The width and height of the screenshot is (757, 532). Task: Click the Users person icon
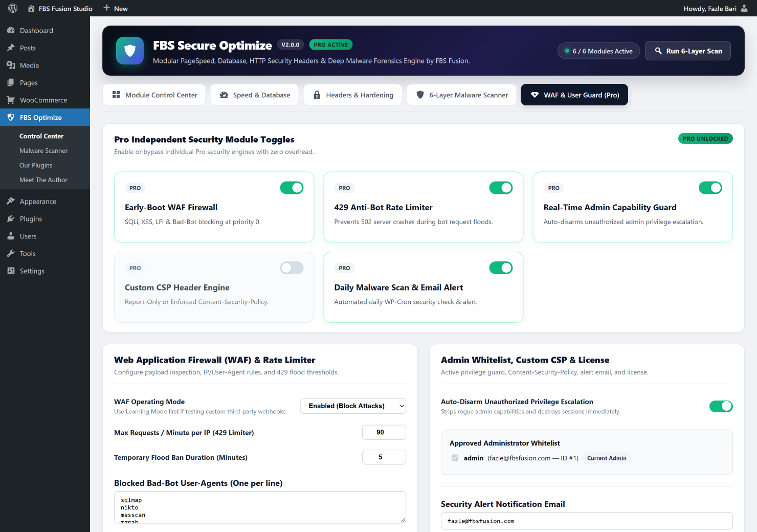point(11,236)
